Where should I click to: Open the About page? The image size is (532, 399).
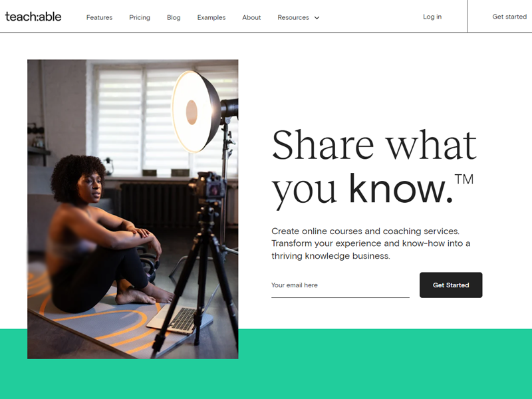pyautogui.click(x=251, y=17)
